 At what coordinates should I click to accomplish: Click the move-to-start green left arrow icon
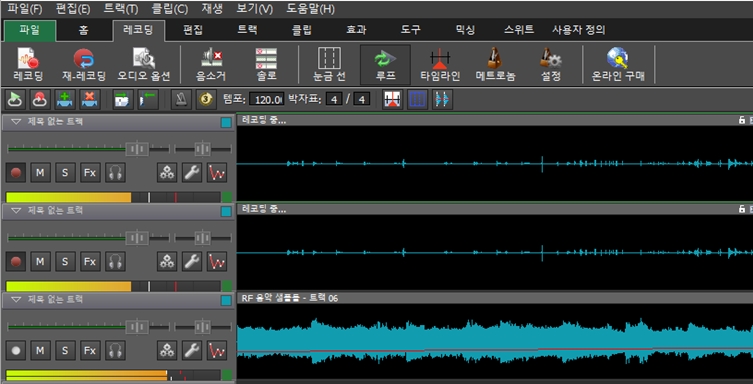[x=148, y=99]
